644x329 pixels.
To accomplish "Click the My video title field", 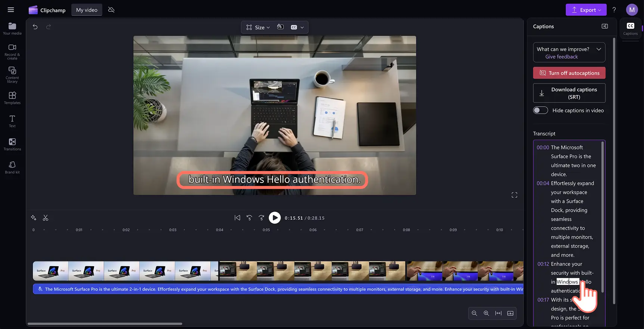I will [x=87, y=10].
